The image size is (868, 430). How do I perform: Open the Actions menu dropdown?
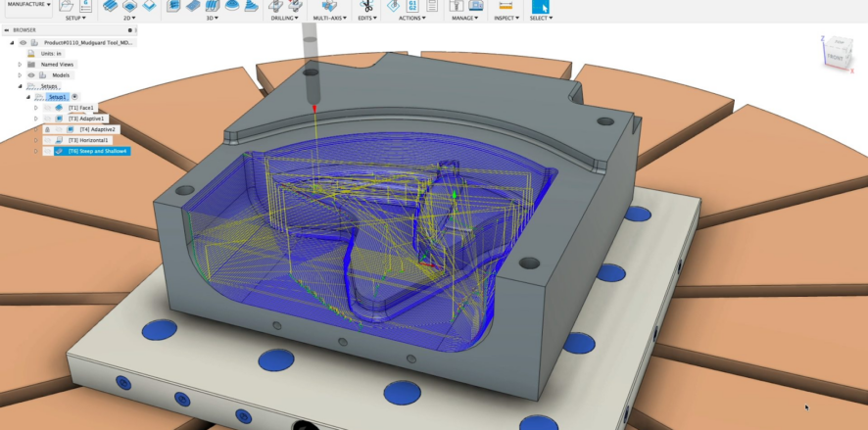pos(411,18)
